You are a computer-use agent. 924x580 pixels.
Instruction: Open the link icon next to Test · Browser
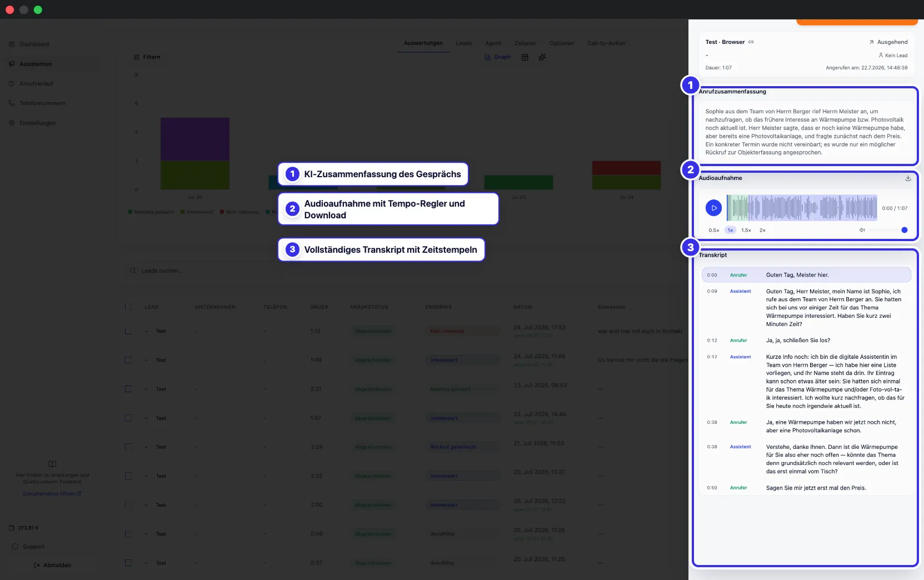click(751, 42)
